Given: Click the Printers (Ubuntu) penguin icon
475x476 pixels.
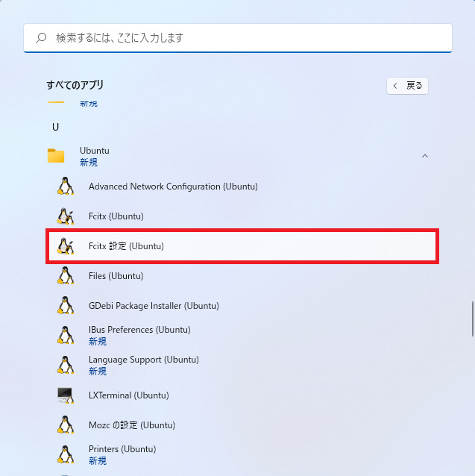Looking at the screenshot, I should click(66, 454).
